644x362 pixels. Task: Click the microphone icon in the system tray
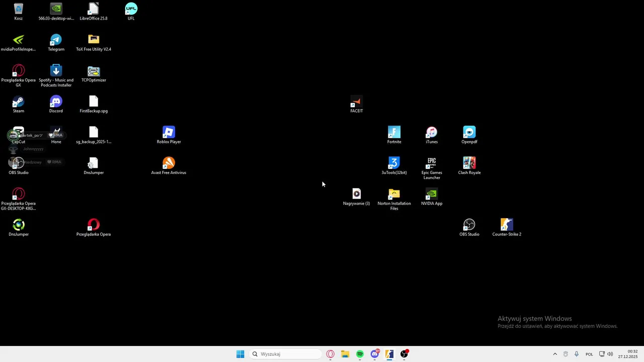(x=577, y=354)
